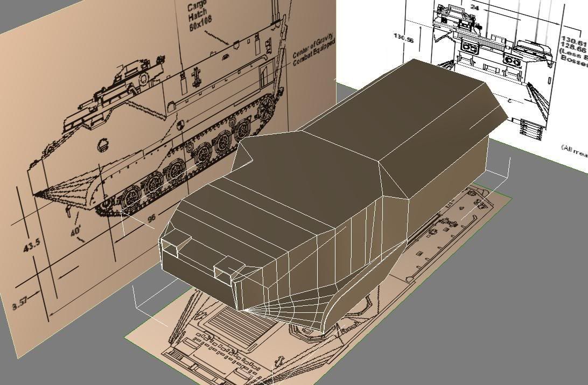Select the 3.57 dimension on side blueprint

point(20,303)
